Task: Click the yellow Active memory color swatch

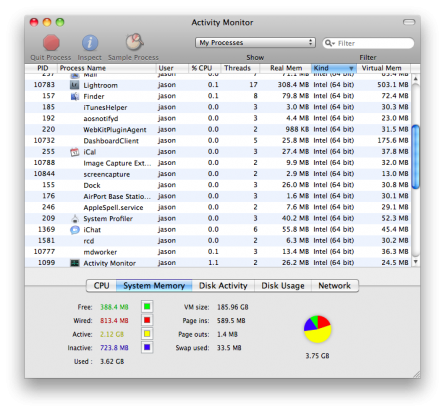Action: point(147,334)
